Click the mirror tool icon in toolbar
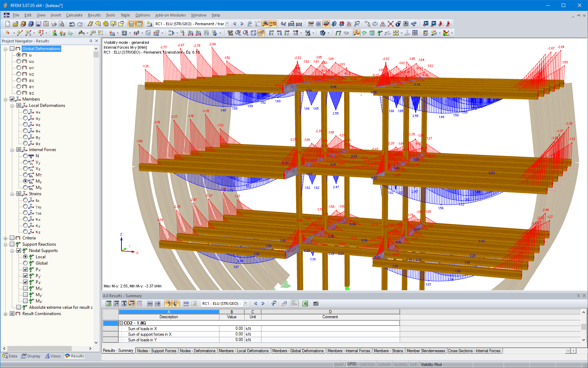This screenshot has height=368, width=588. (383, 24)
